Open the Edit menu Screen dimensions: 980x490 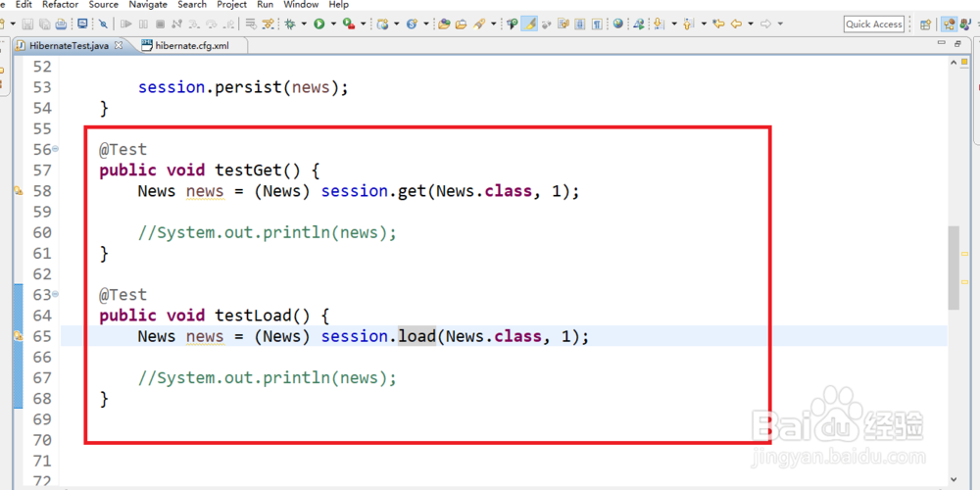[x=24, y=4]
